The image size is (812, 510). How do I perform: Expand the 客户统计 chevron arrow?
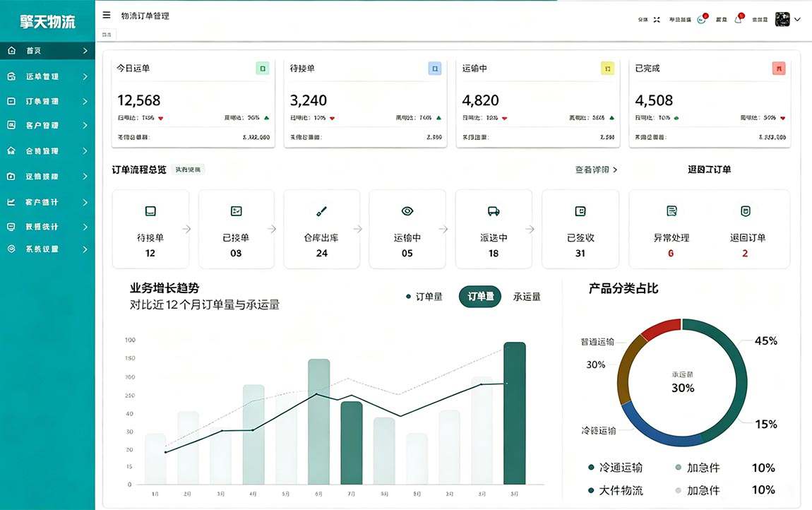click(85, 202)
